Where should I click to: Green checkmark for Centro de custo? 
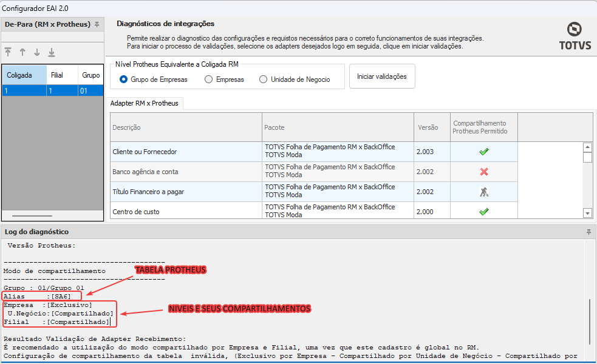[x=483, y=212]
